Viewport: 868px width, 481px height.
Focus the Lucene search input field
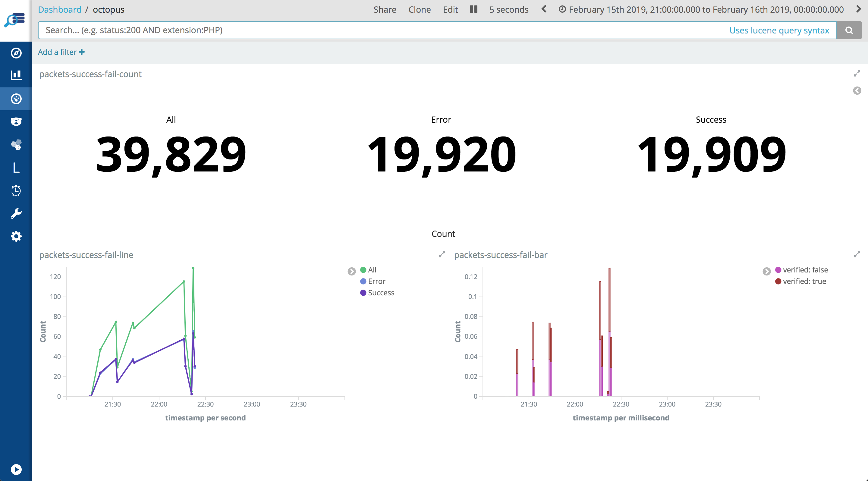click(371, 30)
